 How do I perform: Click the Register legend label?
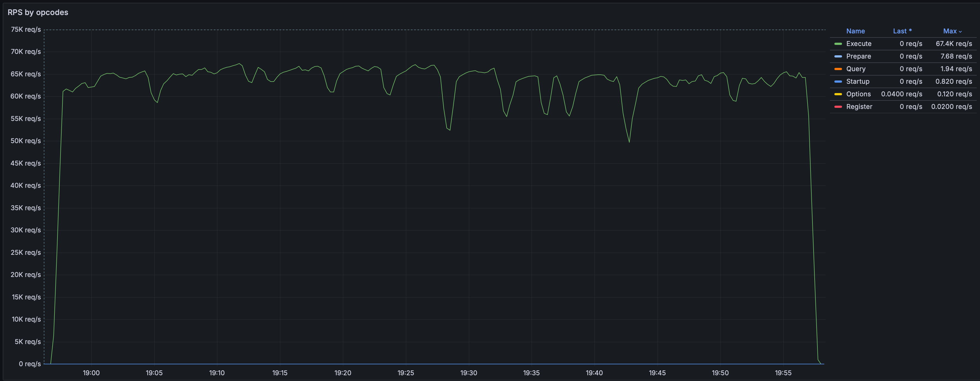click(859, 106)
